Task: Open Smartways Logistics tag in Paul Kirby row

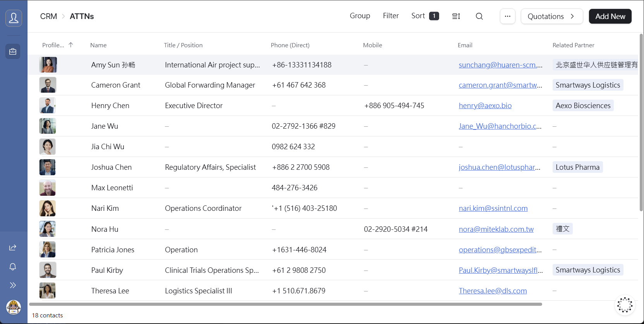Action: pos(588,270)
